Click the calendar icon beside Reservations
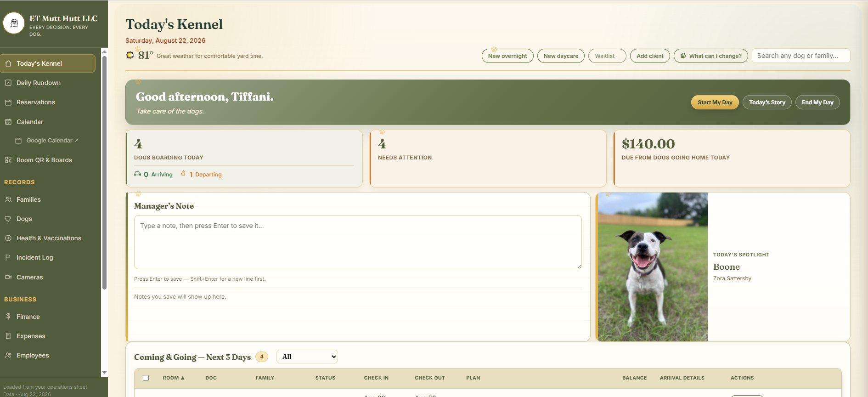 pos(8,102)
